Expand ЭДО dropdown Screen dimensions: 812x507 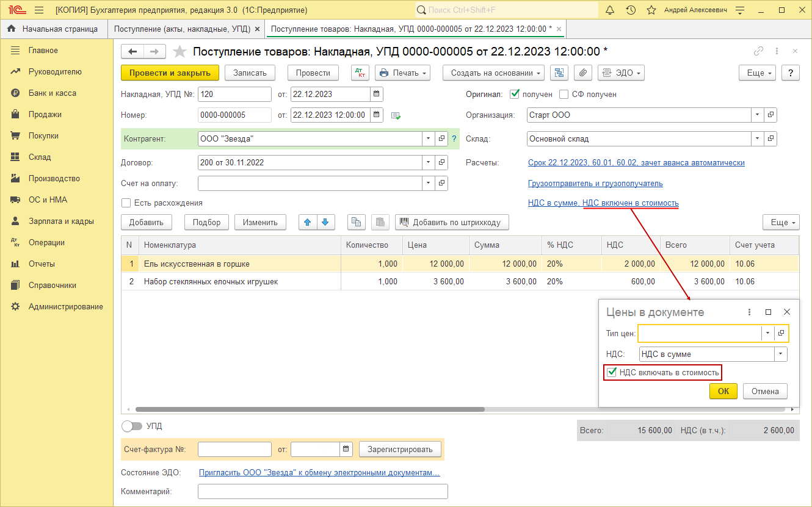[621, 73]
